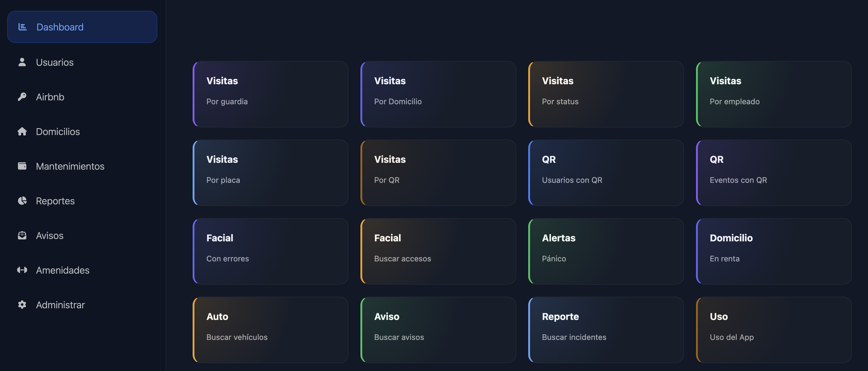Open the Domicilio En renta card
Viewport: 868px width, 371px height.
[774, 252]
